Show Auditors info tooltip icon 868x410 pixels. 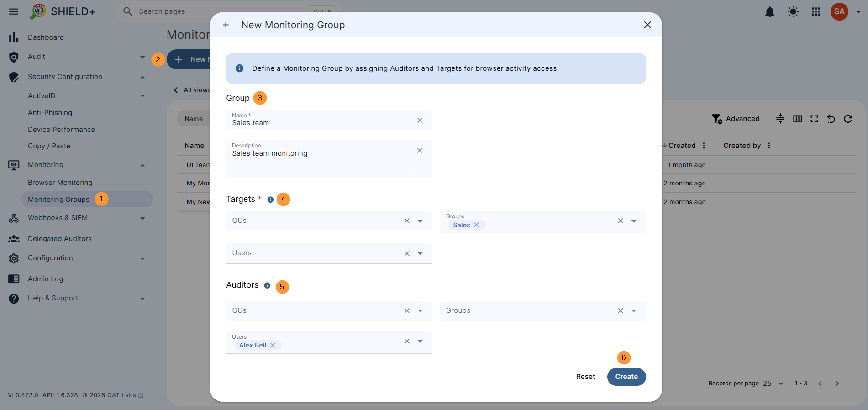pos(267,285)
